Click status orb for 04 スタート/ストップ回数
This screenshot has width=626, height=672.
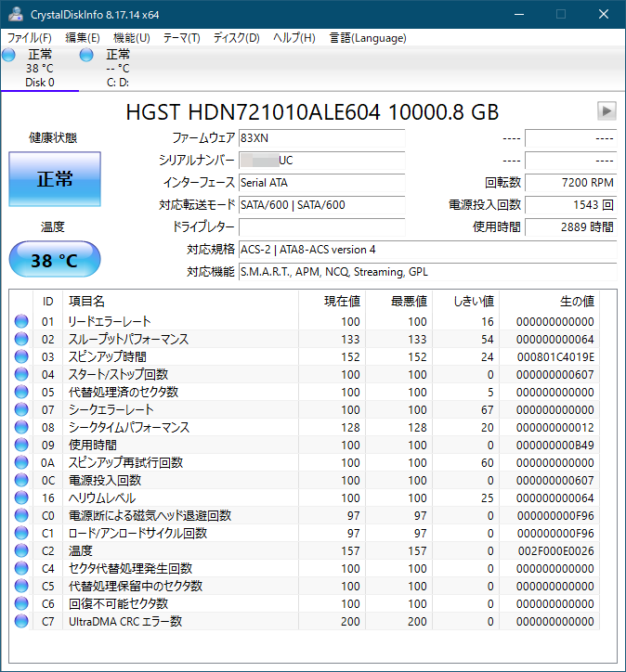pos(21,374)
